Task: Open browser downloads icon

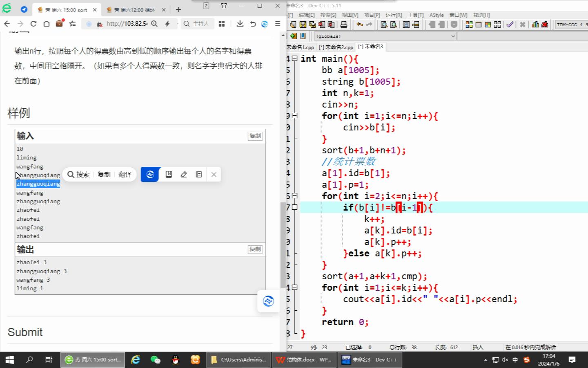Action: [240, 24]
